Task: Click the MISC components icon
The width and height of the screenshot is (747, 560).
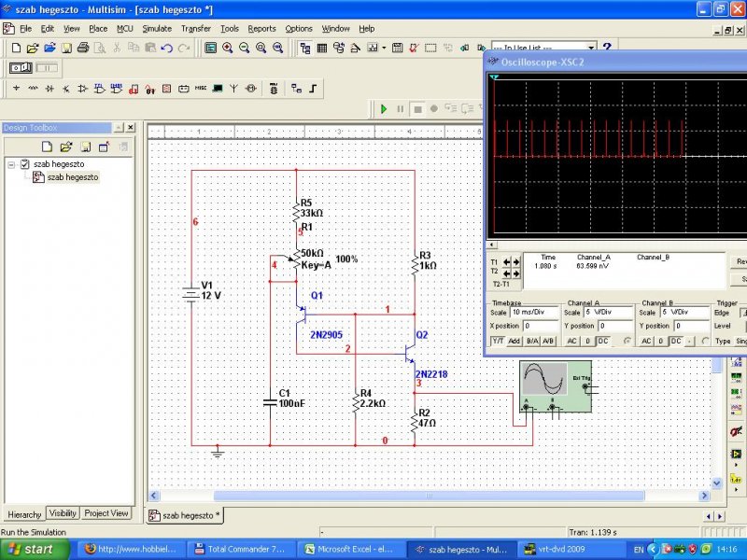Action: pyautogui.click(x=200, y=89)
